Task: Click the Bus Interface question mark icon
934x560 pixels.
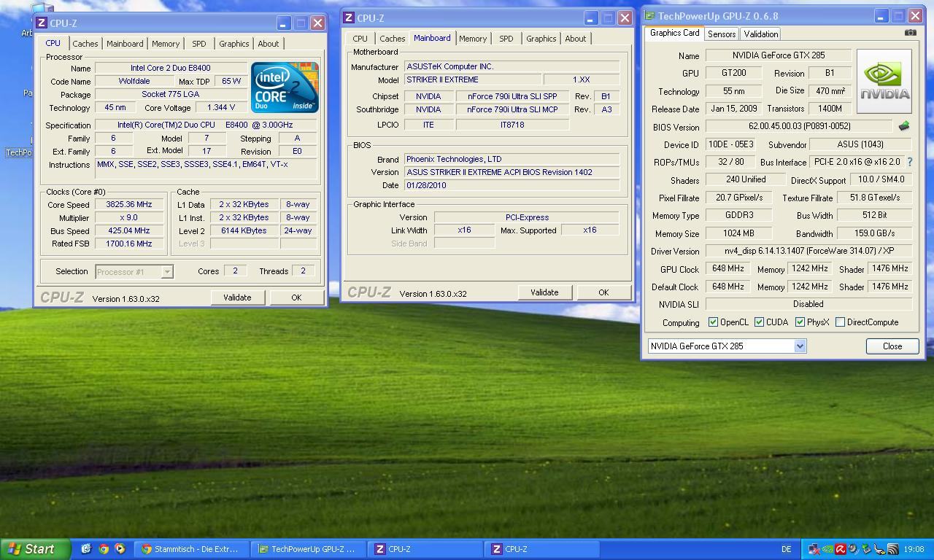Action: 909,162
